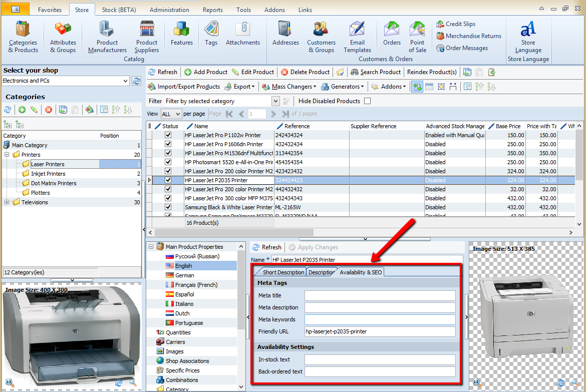
Task: Expand the Export dropdown menu
Action: coord(239,87)
